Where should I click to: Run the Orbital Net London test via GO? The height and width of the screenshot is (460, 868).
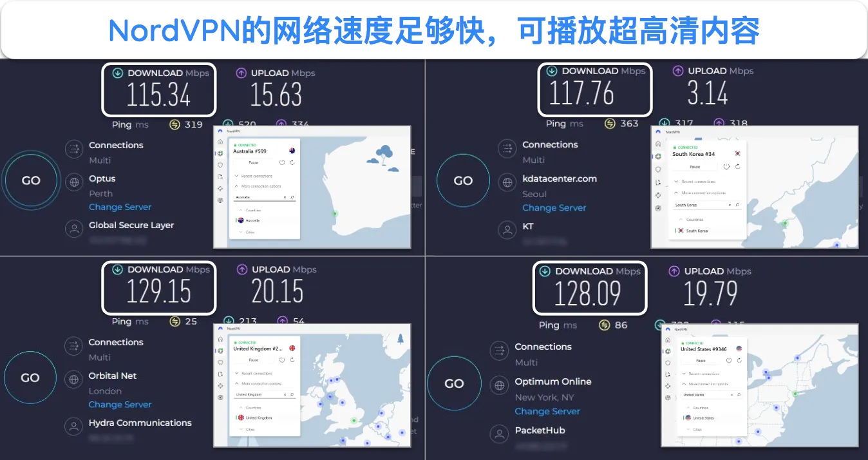pos(30,378)
